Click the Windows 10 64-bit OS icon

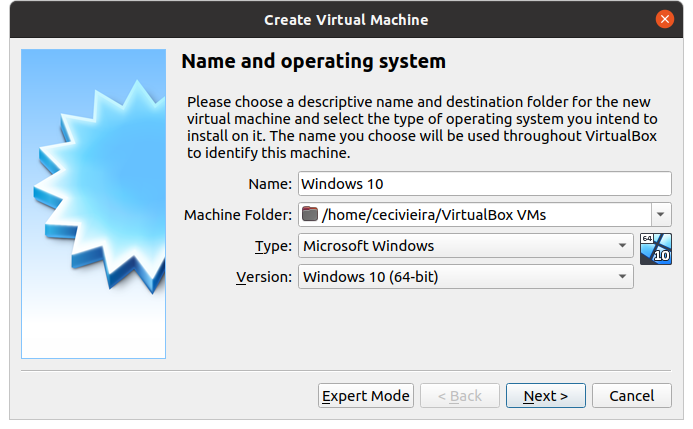656,249
